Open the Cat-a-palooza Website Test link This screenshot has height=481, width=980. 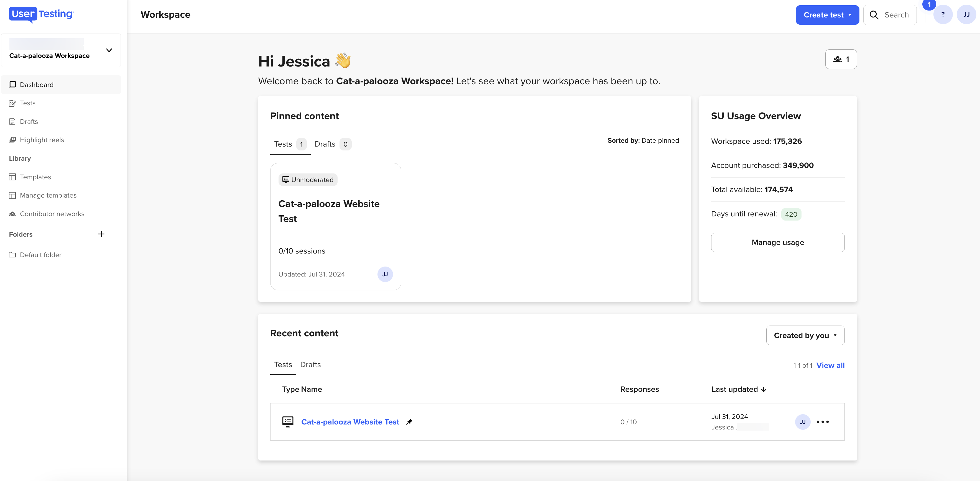(350, 422)
